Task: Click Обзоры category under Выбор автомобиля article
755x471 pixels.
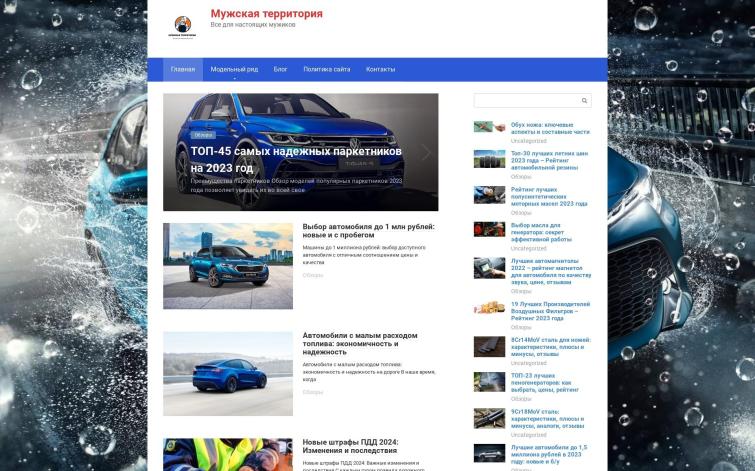Action: click(312, 275)
